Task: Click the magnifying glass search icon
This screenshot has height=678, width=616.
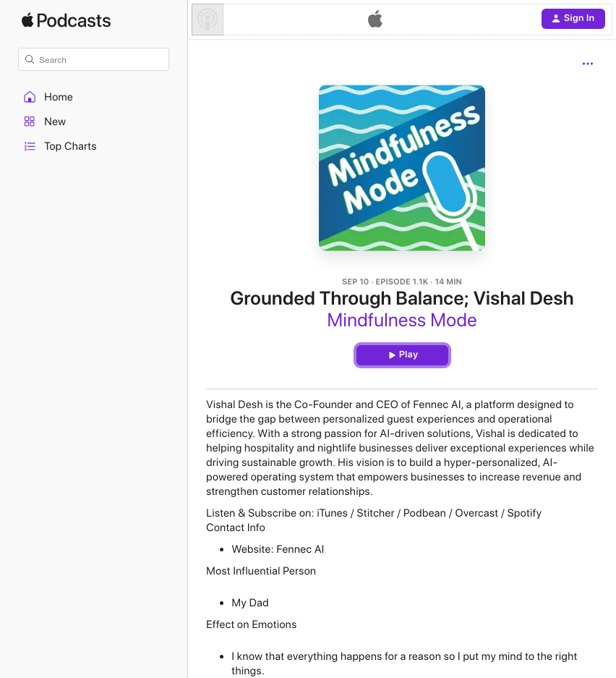Action: tap(30, 59)
